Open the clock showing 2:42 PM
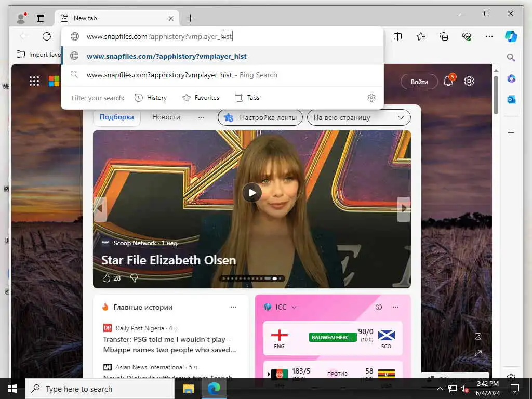 point(487,389)
